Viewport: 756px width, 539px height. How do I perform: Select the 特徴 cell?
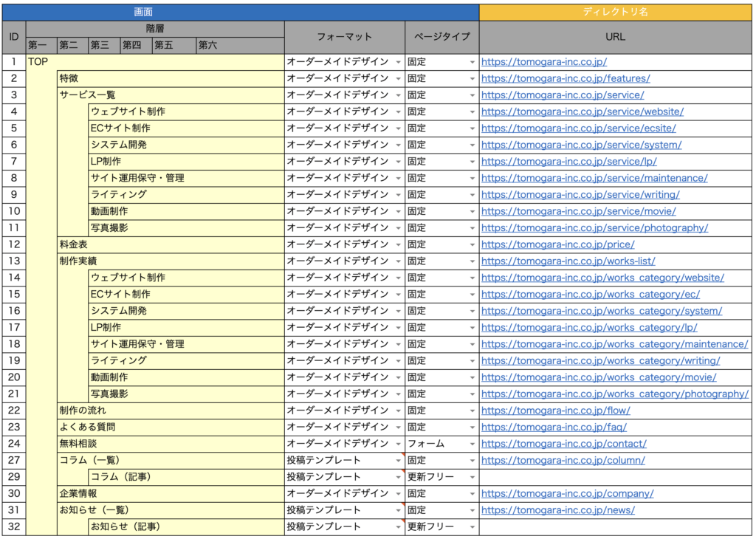171,78
